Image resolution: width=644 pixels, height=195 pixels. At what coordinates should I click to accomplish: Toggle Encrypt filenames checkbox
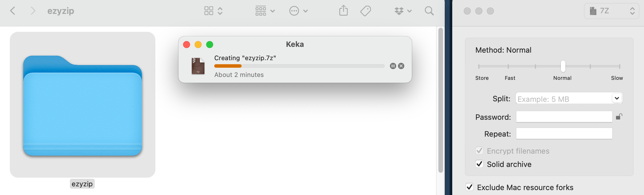pyautogui.click(x=479, y=151)
